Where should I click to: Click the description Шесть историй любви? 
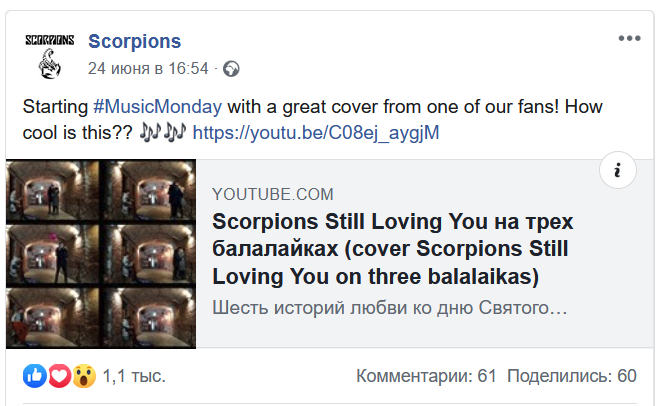click(x=389, y=308)
